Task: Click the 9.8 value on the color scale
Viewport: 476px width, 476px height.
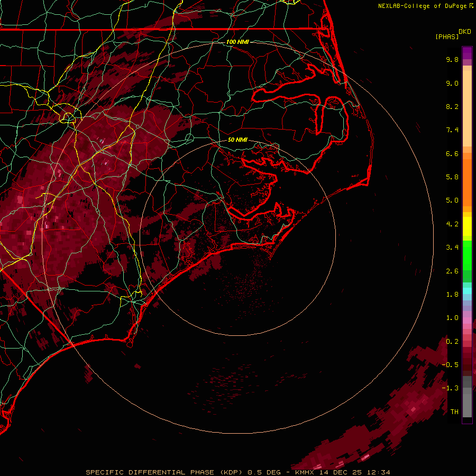Action: tap(452, 59)
